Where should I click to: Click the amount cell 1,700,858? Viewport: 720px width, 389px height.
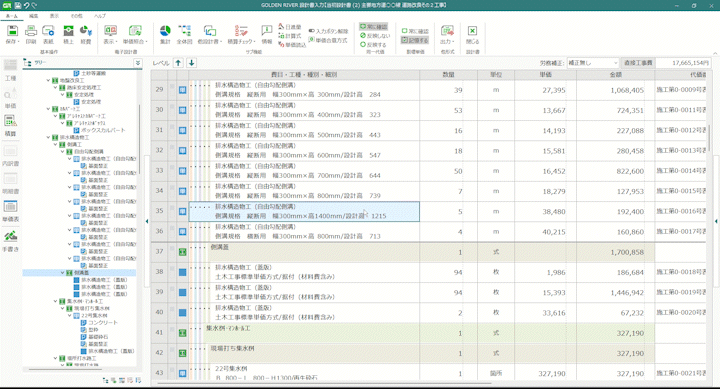[x=615, y=252]
